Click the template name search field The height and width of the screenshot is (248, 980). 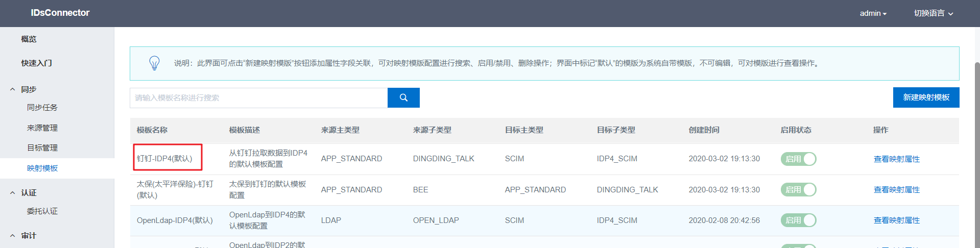click(258, 98)
